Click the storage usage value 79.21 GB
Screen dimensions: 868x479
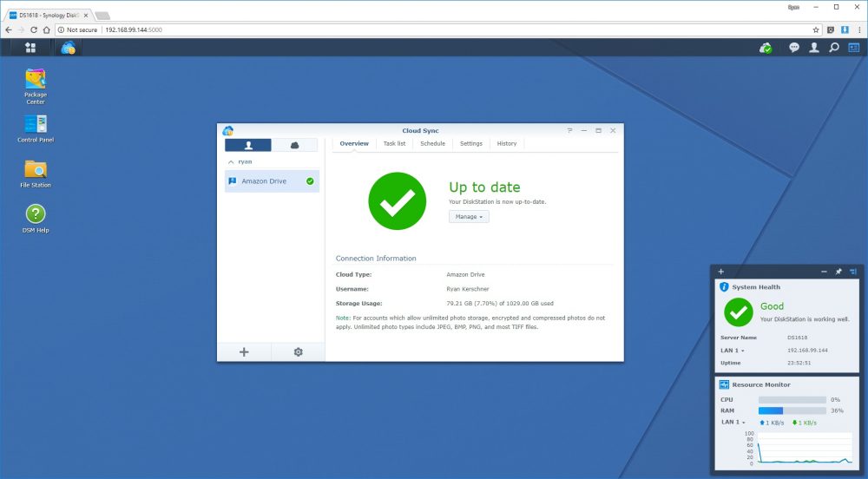click(500, 304)
